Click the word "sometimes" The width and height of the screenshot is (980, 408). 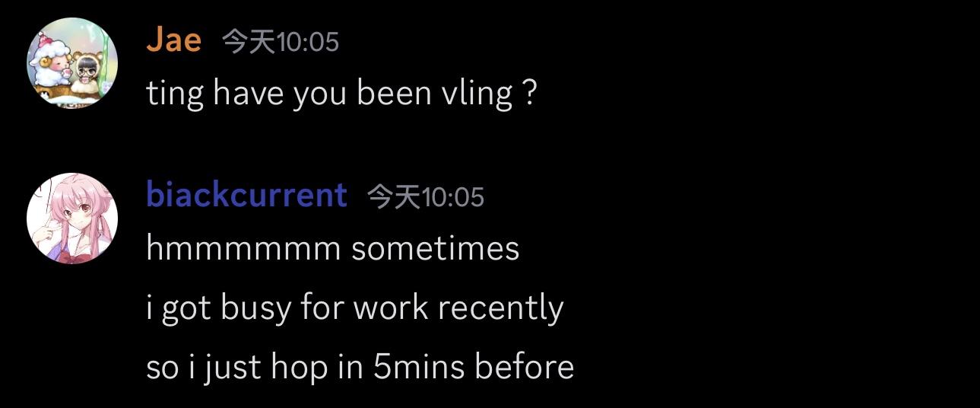tap(436, 249)
